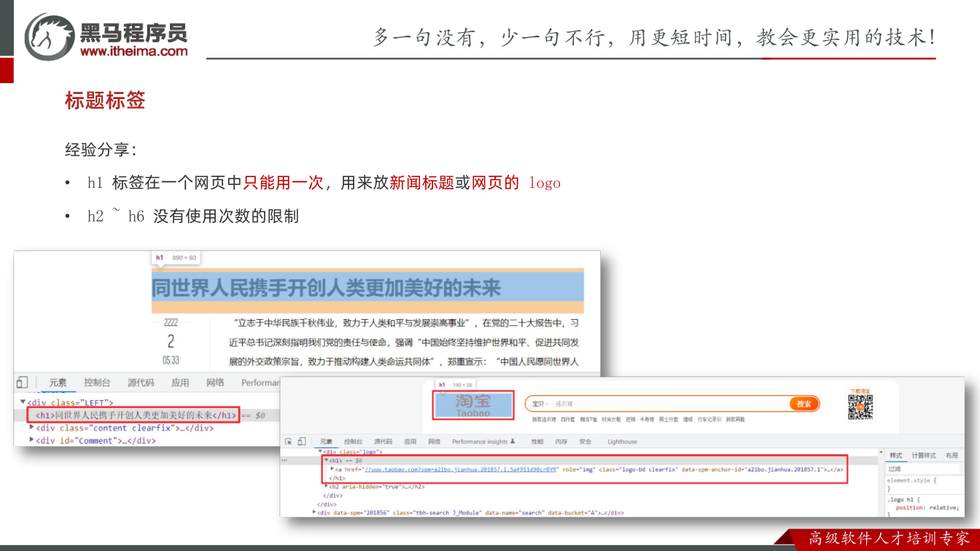980x551 pixels.
Task: Click the three-dots marker beside the h1 row in Taobao DevTools
Action: (x=284, y=460)
